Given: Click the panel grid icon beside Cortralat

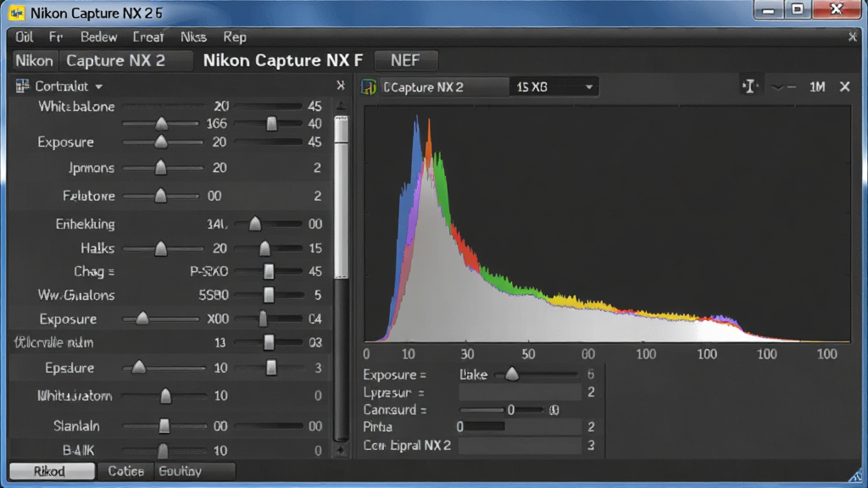Looking at the screenshot, I should pos(22,86).
